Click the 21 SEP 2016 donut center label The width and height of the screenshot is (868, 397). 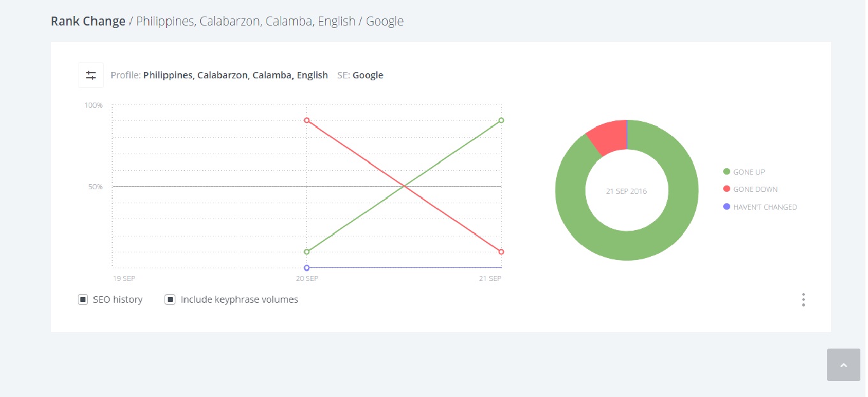[x=626, y=191]
